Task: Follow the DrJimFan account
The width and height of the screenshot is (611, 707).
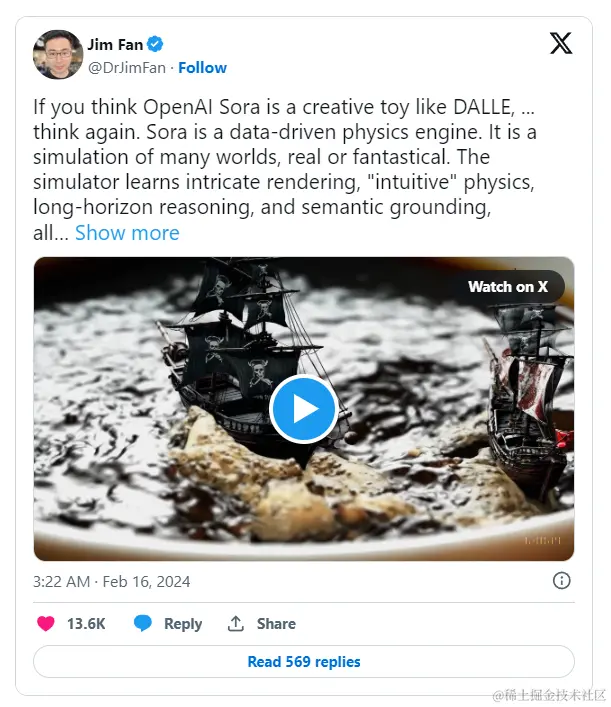Action: tap(202, 68)
